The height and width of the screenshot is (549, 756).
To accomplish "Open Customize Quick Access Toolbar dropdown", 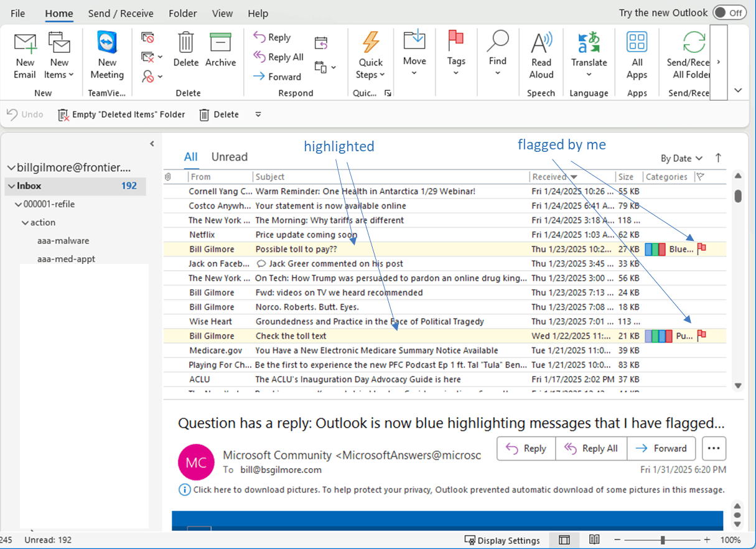I will pos(258,115).
